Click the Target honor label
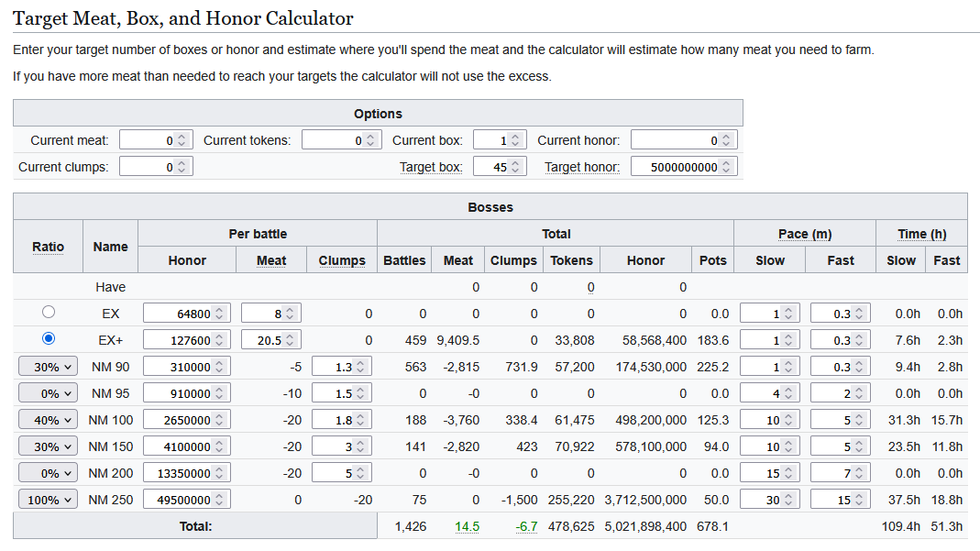The height and width of the screenshot is (551, 980). pos(582,167)
